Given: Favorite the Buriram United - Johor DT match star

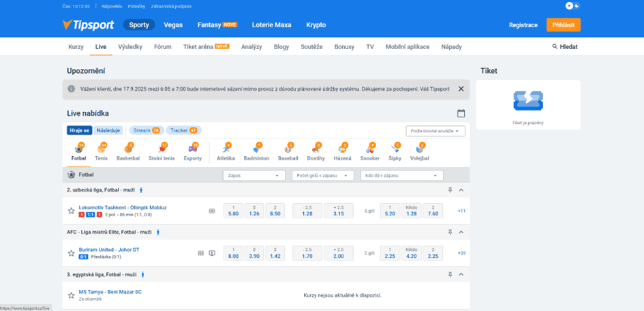Looking at the screenshot, I should (71, 253).
